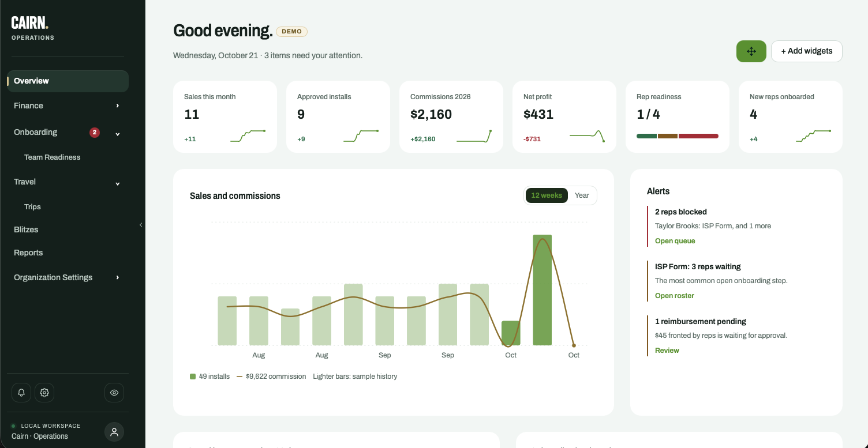Open the settings gear icon in sidebar

(44, 393)
